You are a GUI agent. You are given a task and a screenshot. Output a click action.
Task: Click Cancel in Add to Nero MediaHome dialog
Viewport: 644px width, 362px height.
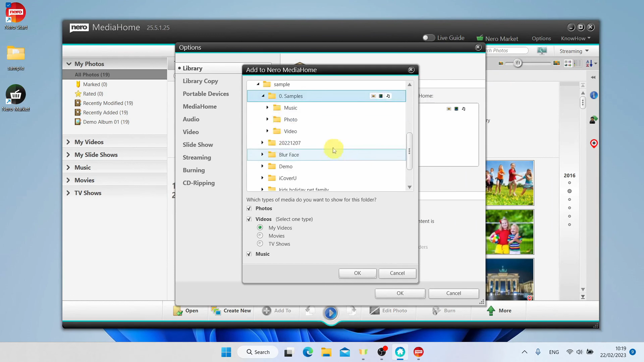397,273
